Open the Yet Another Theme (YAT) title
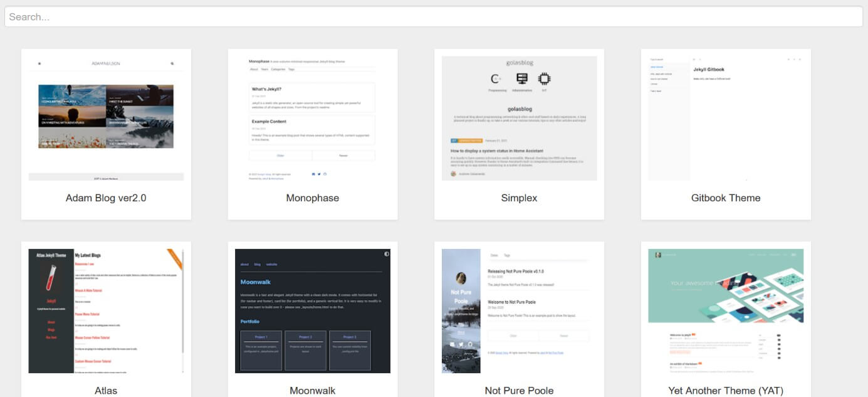This screenshot has width=868, height=397. (726, 391)
